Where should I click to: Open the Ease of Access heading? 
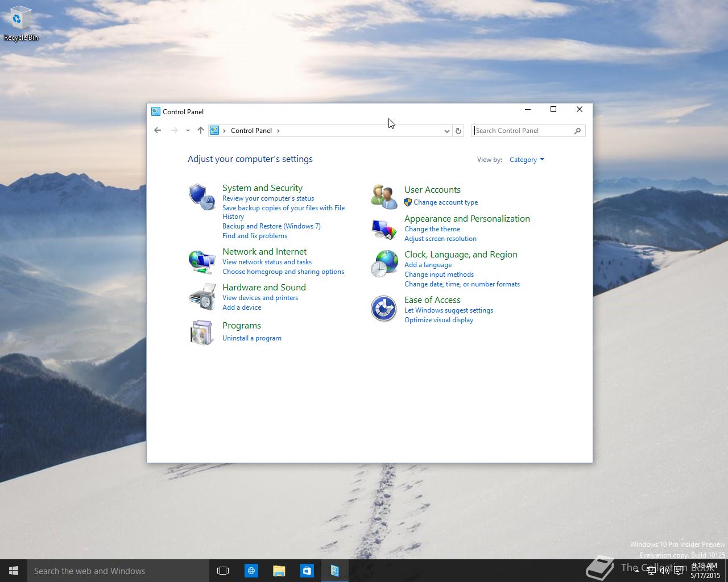(x=432, y=300)
